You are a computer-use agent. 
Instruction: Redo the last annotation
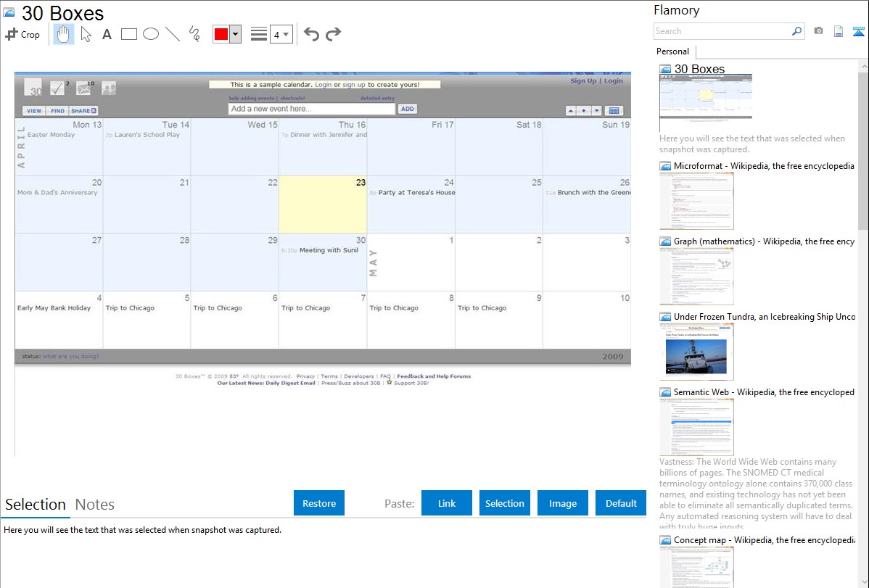[x=333, y=34]
